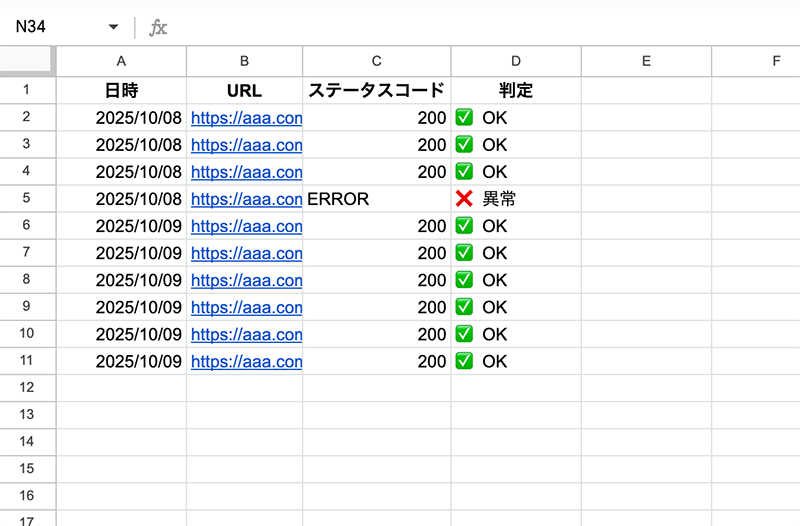Screen dimensions: 800x526
Task: Open the URL link in row 5
Action: [246, 199]
